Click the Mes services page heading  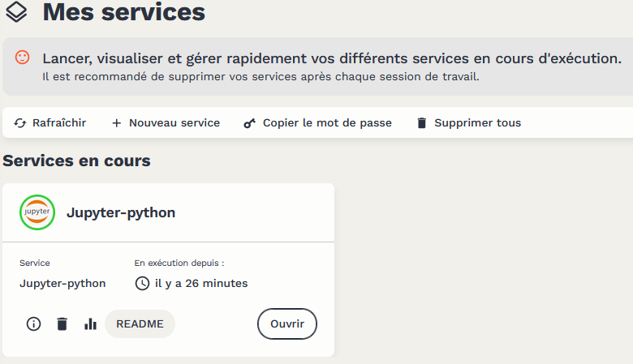point(123,12)
